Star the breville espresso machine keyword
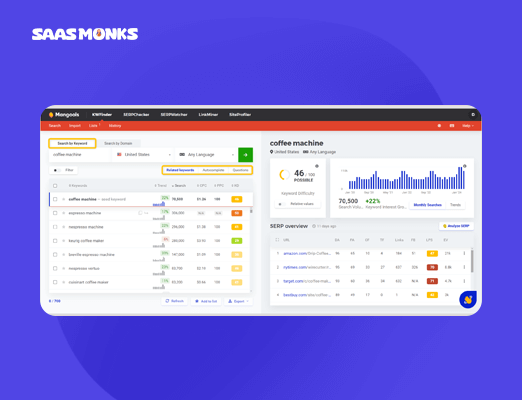Viewport: 522px width, 400px height. coord(63,255)
